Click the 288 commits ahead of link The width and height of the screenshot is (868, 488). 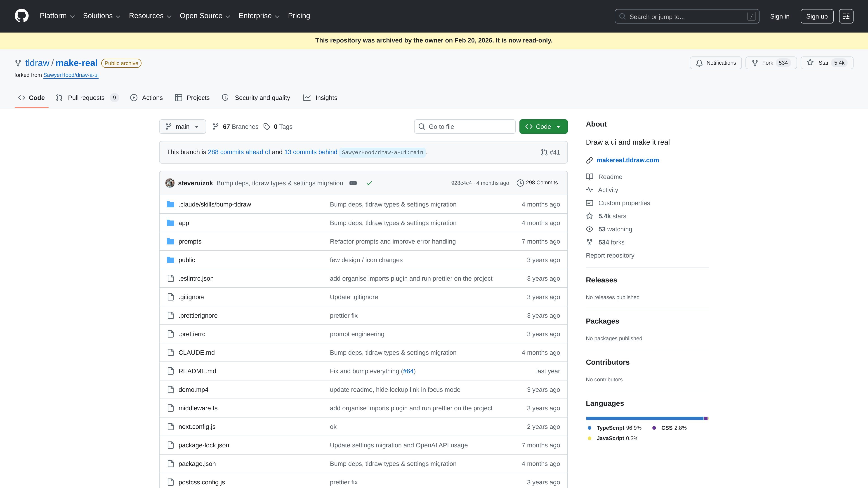[239, 152]
